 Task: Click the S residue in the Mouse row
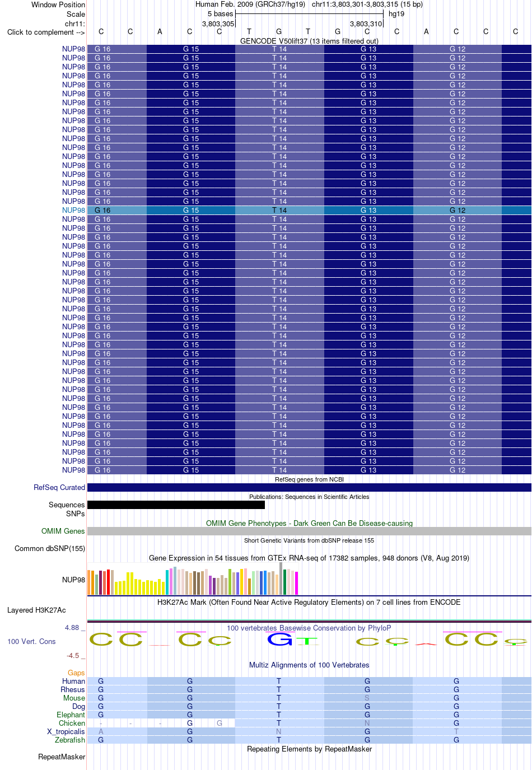pyautogui.click(x=367, y=698)
